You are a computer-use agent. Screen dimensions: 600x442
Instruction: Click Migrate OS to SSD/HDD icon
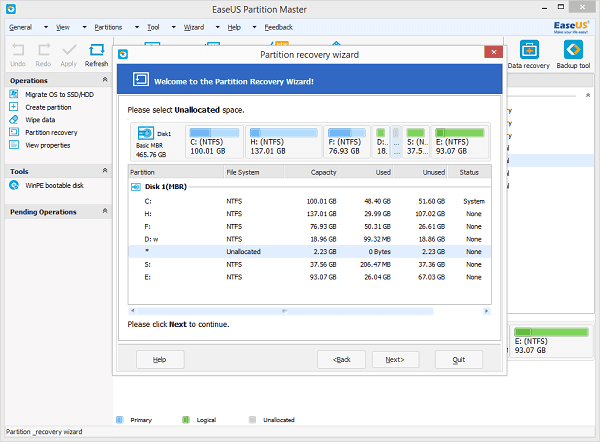click(x=14, y=94)
